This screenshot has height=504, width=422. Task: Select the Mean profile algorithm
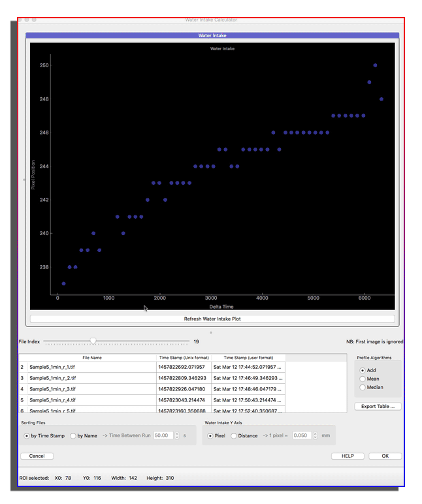pos(363,379)
